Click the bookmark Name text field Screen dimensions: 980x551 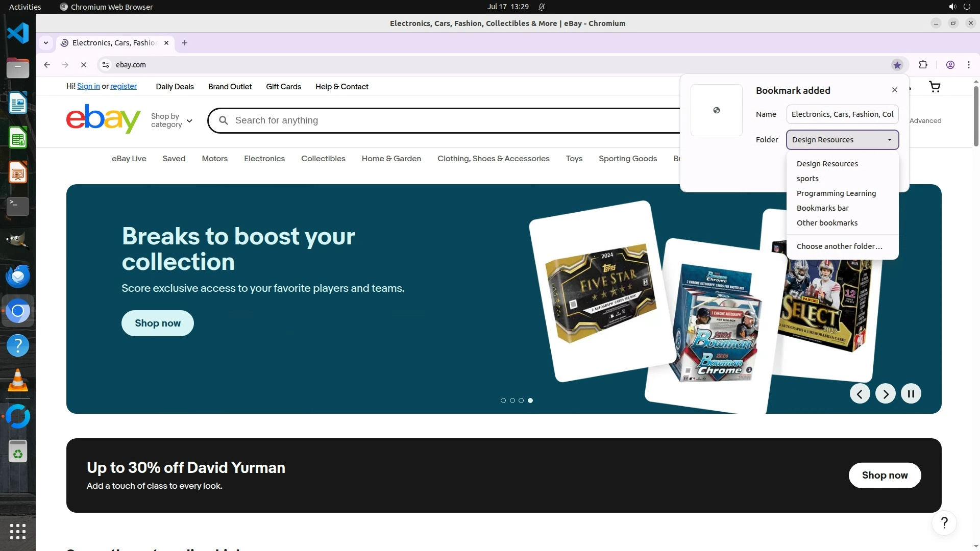(842, 114)
